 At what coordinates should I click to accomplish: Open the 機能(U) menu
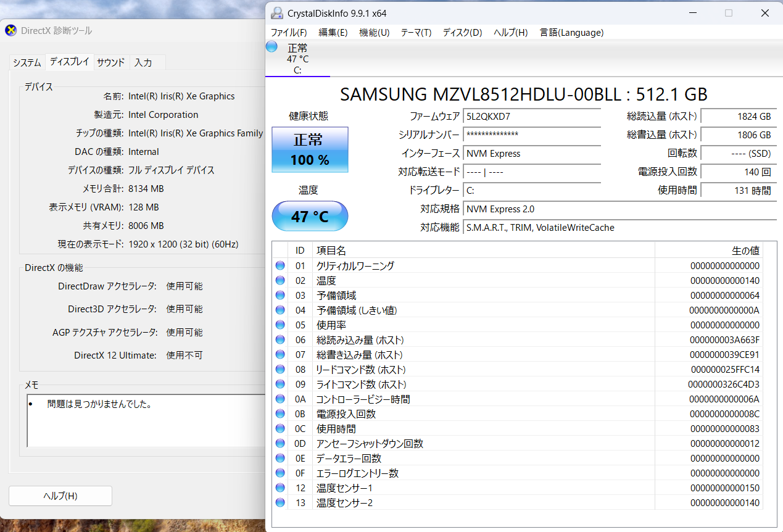click(x=375, y=33)
